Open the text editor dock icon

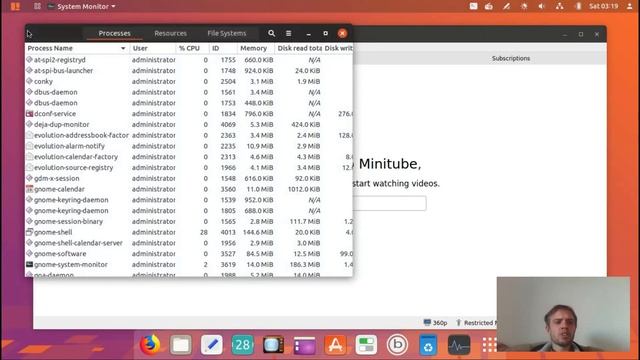(211, 345)
